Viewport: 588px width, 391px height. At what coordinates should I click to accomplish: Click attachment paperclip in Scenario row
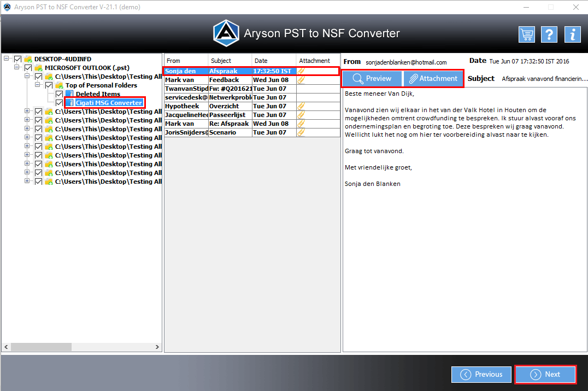(x=301, y=132)
